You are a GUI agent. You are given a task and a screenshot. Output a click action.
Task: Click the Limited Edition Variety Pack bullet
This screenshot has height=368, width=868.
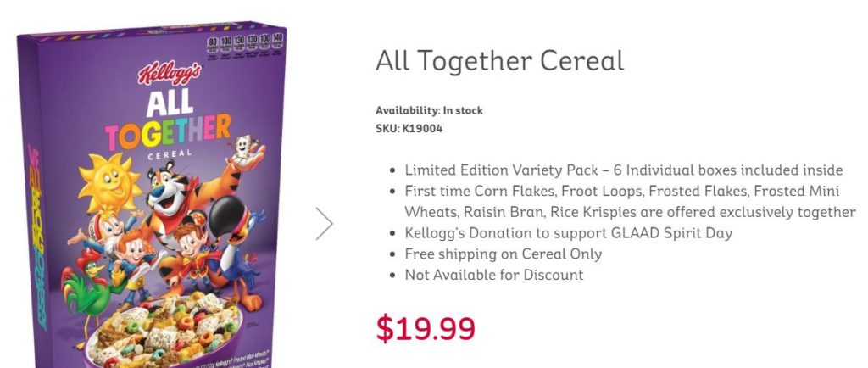(624, 170)
